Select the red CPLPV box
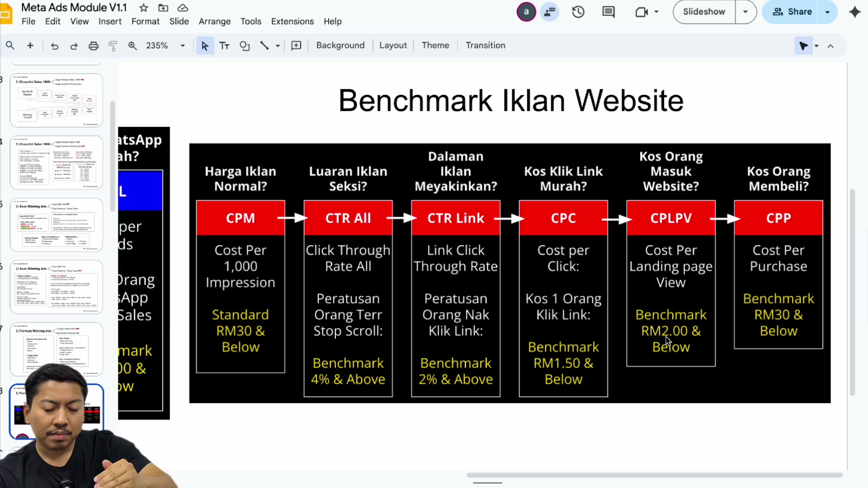The image size is (868, 488). pos(671,218)
